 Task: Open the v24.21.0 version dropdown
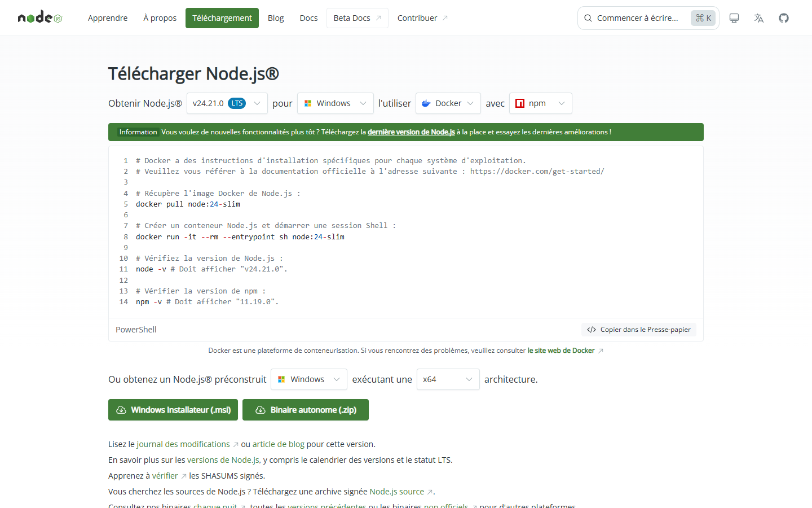(227, 103)
